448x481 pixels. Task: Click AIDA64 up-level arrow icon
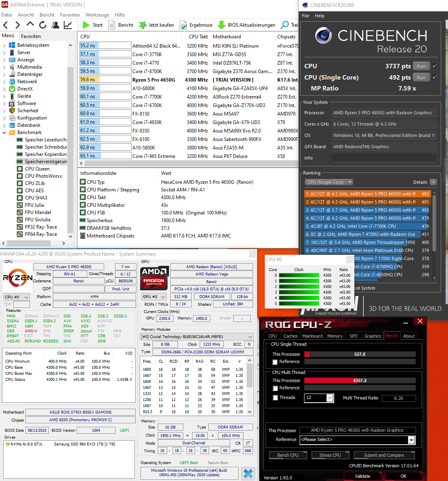pos(30,25)
